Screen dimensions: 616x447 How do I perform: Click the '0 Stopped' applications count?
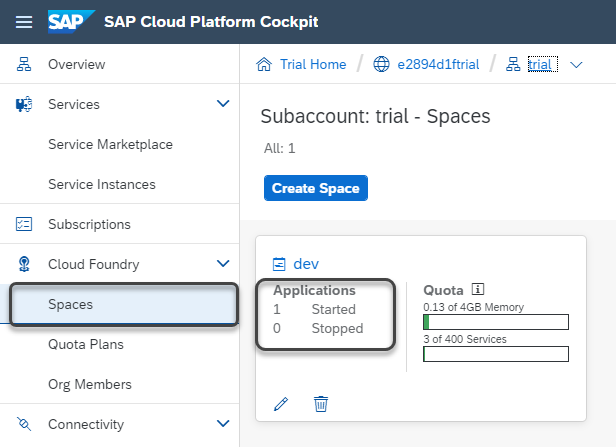point(318,328)
